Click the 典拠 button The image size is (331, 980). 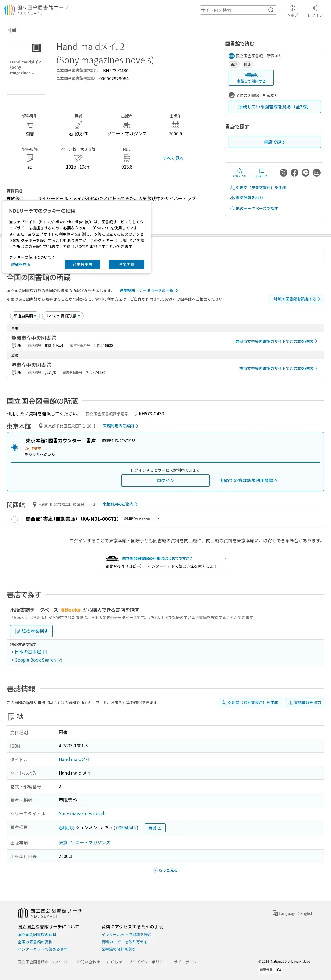coord(155,827)
